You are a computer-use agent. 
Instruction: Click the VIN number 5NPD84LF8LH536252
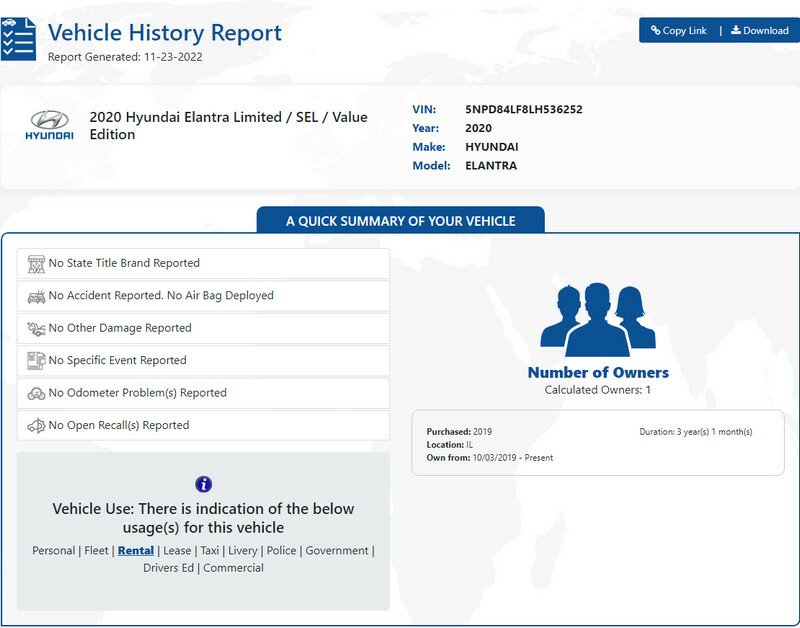point(523,109)
